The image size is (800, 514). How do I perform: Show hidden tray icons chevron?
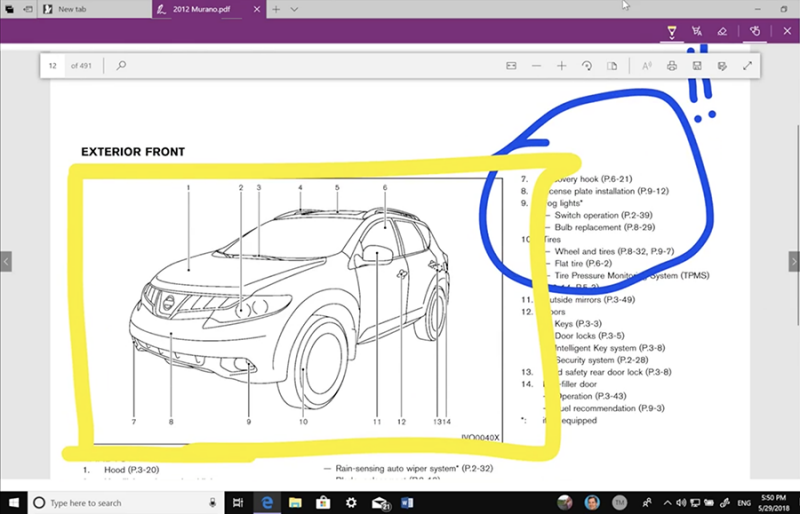(667, 503)
